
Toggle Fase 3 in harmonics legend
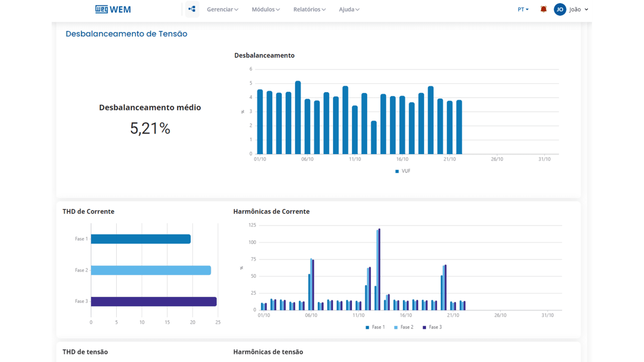[x=432, y=327]
